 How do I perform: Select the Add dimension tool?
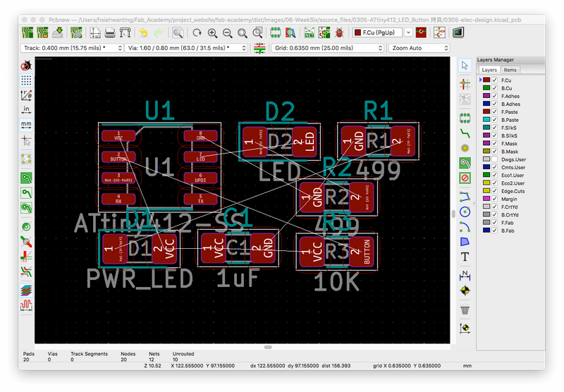(x=465, y=274)
